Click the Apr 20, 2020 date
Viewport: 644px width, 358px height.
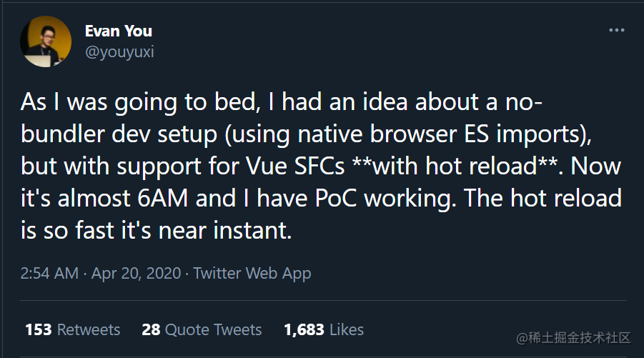coord(136,274)
